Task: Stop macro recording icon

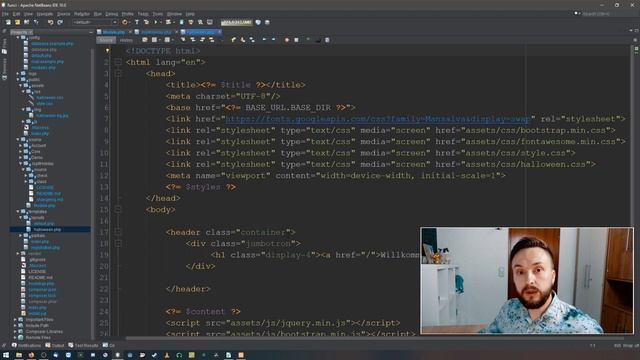Action: (x=296, y=40)
